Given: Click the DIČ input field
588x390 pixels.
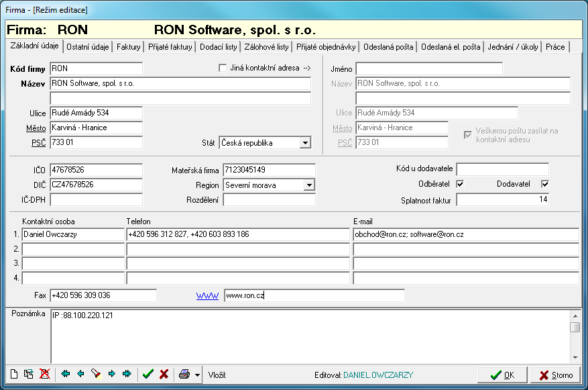Looking at the screenshot, I should pyautogui.click(x=97, y=185).
